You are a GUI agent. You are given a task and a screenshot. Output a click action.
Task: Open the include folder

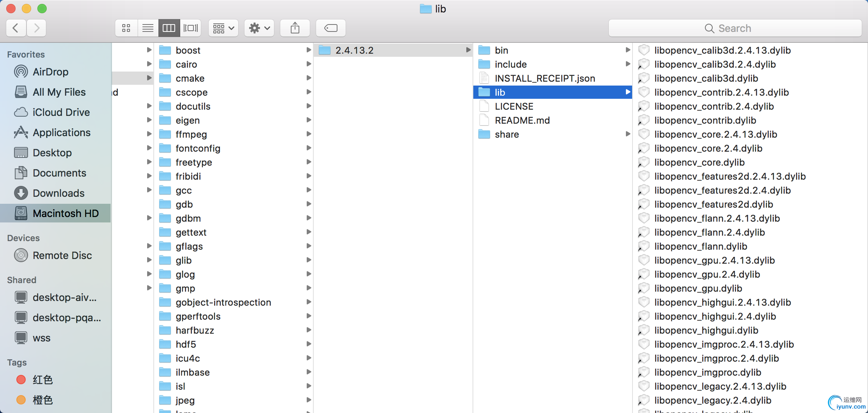[553, 64]
